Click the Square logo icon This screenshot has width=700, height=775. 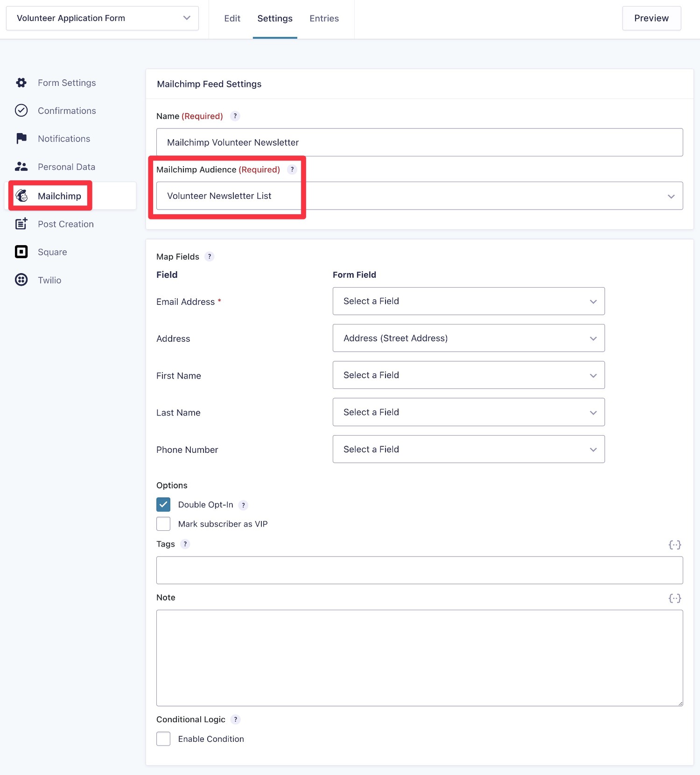click(21, 252)
